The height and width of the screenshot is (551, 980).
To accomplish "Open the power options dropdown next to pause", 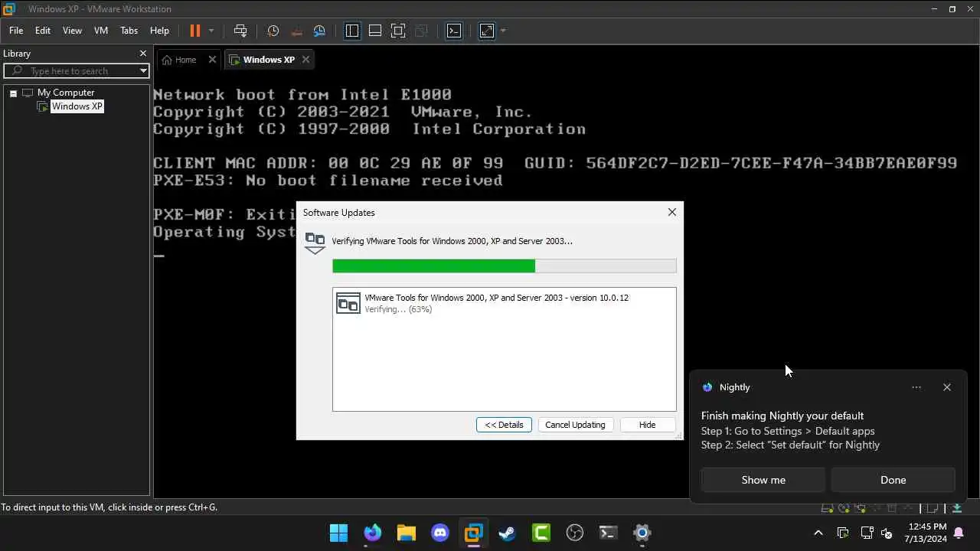I will (x=211, y=31).
